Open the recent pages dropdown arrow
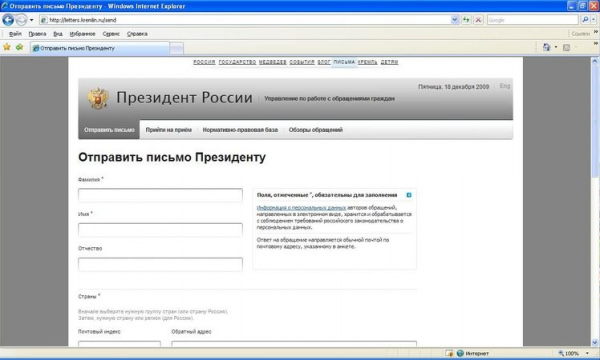The image size is (600, 360). point(32,20)
